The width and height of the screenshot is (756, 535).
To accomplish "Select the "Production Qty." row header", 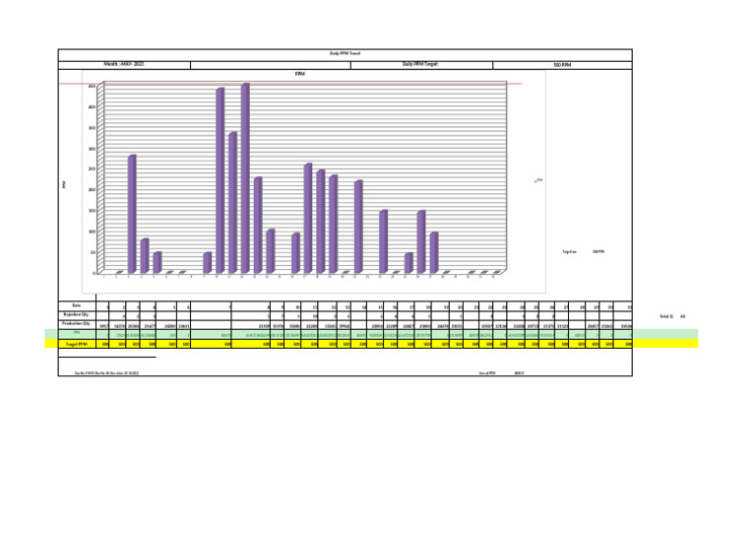I will pos(77,324).
